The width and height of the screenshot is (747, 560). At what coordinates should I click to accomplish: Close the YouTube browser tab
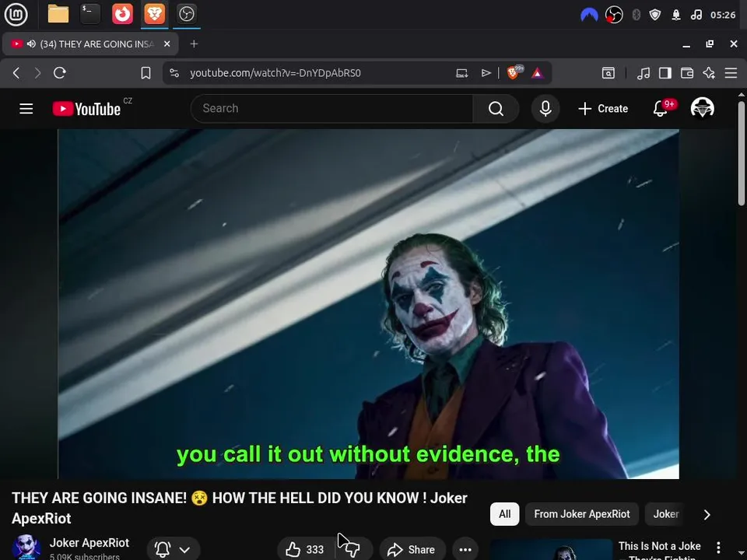(167, 44)
